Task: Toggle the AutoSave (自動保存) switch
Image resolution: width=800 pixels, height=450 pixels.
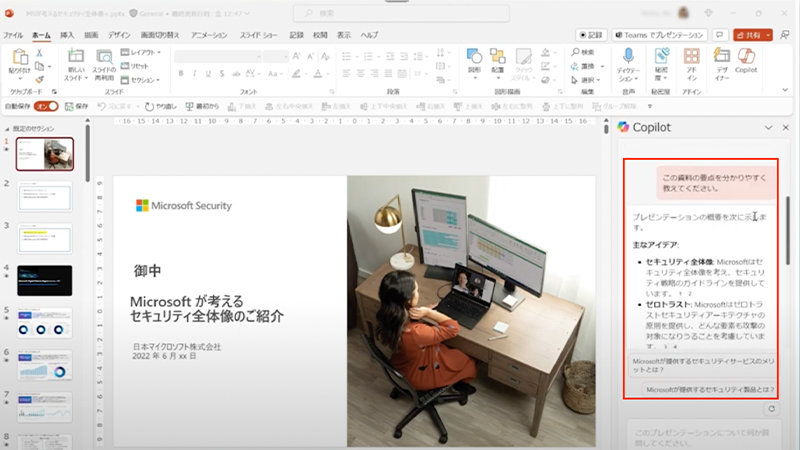Action: [x=46, y=105]
